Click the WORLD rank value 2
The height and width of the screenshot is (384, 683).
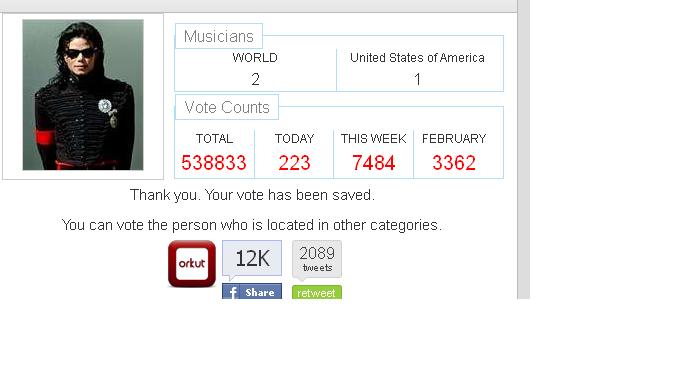(x=255, y=79)
